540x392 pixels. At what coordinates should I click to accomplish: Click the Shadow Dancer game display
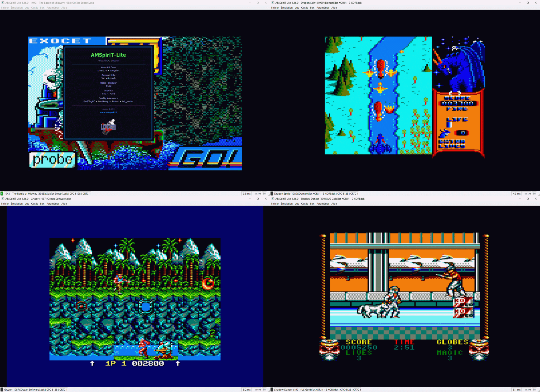point(405,297)
